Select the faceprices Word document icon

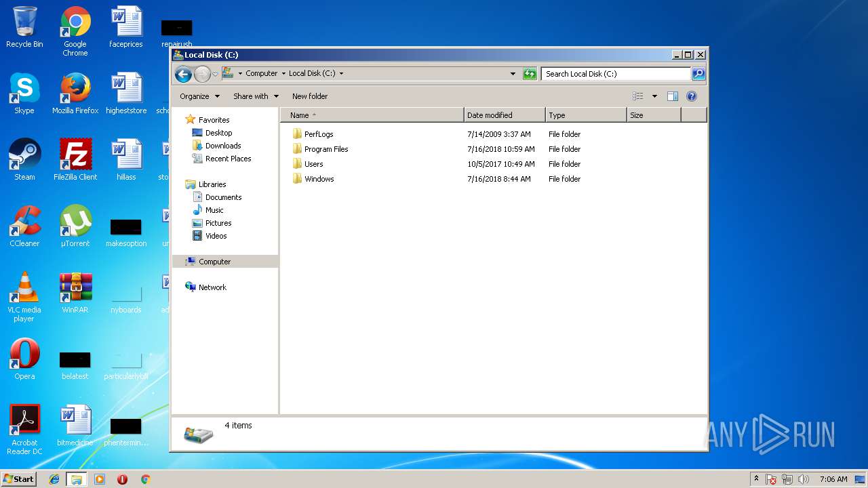(126, 28)
